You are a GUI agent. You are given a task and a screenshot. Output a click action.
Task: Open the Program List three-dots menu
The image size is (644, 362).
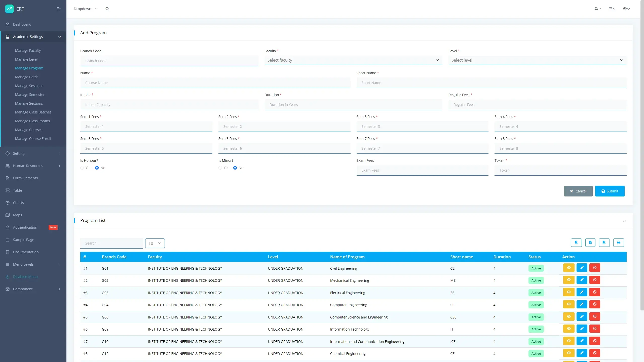(x=625, y=221)
